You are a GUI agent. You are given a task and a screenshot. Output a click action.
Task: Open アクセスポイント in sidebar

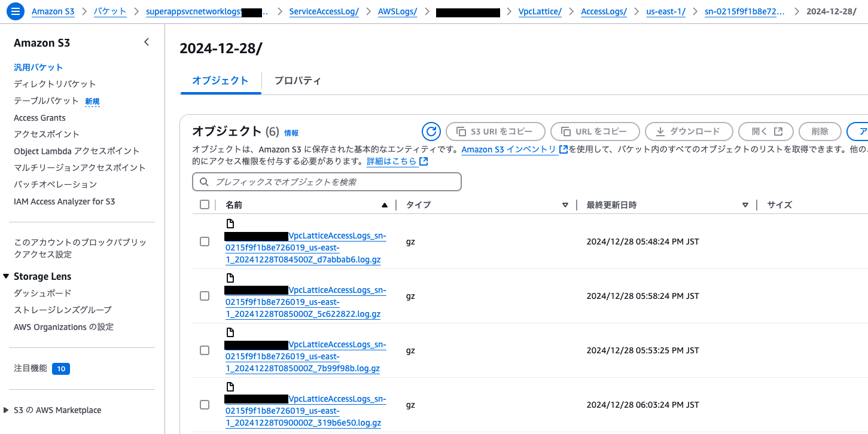[x=47, y=134]
